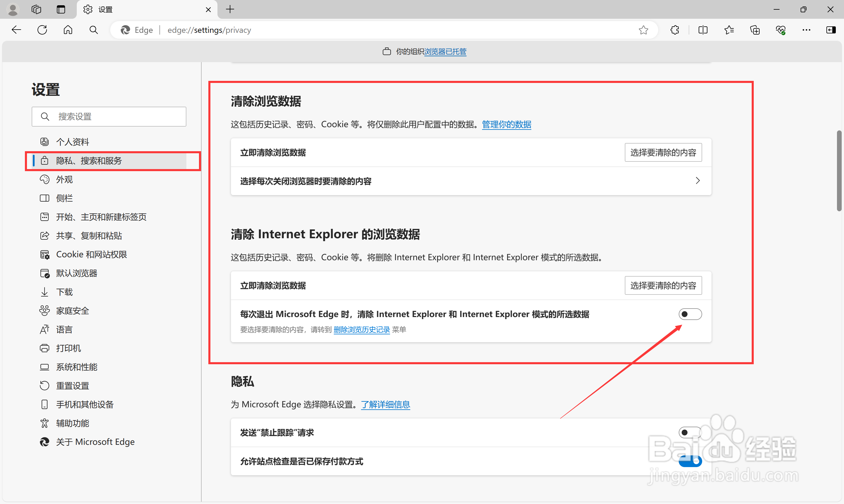This screenshot has width=844, height=504.
Task: Open 关于 Microsoft Edge section
Action: pos(109,442)
